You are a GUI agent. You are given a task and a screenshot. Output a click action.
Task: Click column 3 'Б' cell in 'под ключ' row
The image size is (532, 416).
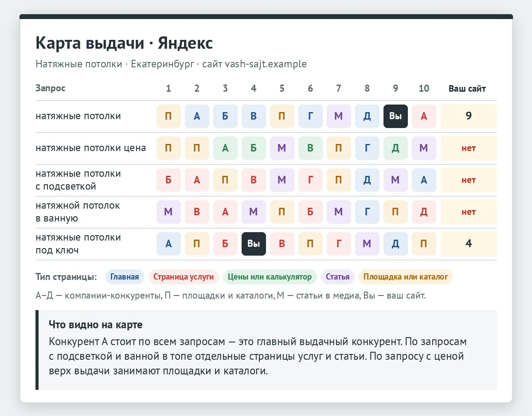225,244
